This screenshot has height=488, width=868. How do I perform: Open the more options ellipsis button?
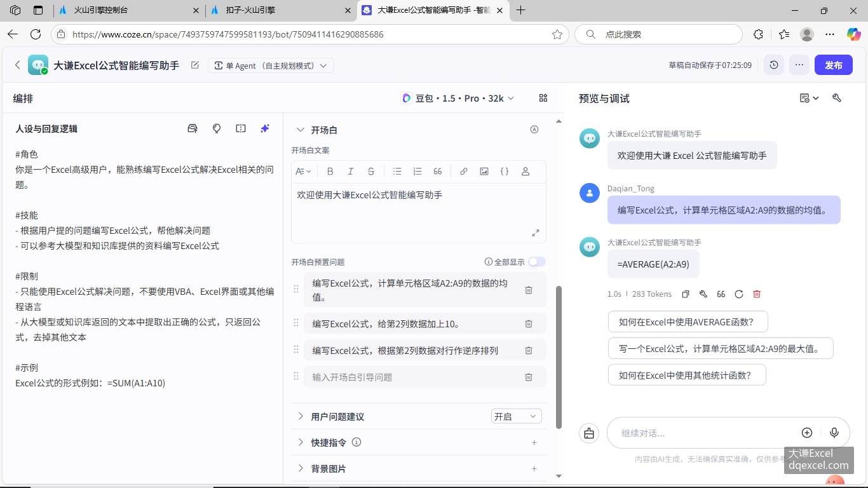[799, 65]
